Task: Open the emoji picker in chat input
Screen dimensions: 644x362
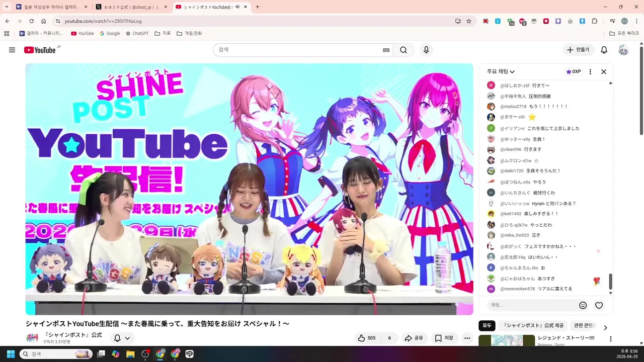Action: pyautogui.click(x=583, y=305)
